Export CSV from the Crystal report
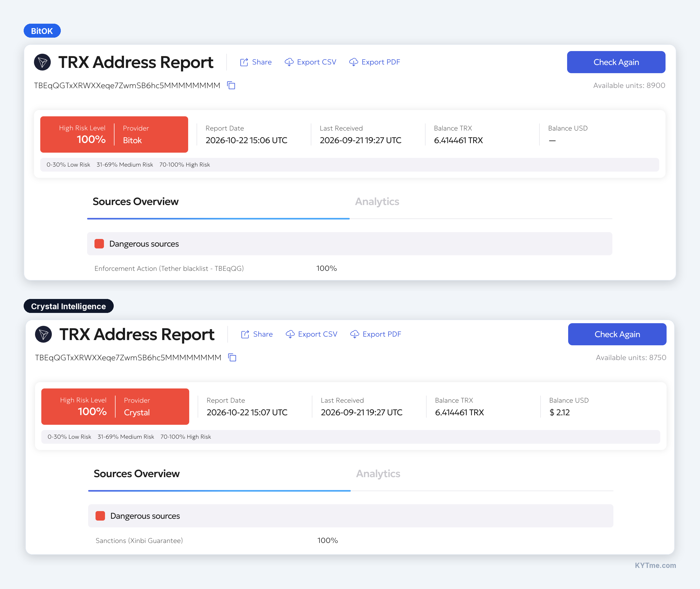Screen dimensions: 700x589 click(311, 334)
